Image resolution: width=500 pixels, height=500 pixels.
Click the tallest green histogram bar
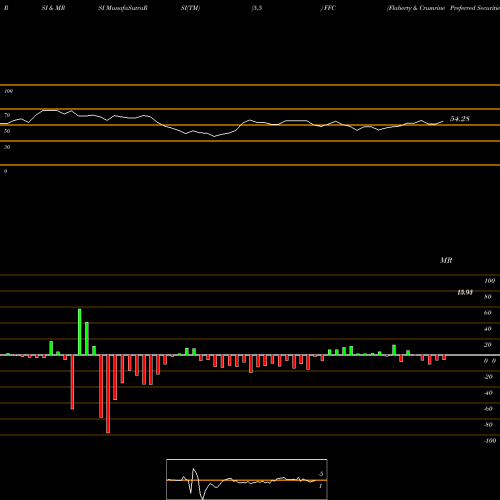80,332
